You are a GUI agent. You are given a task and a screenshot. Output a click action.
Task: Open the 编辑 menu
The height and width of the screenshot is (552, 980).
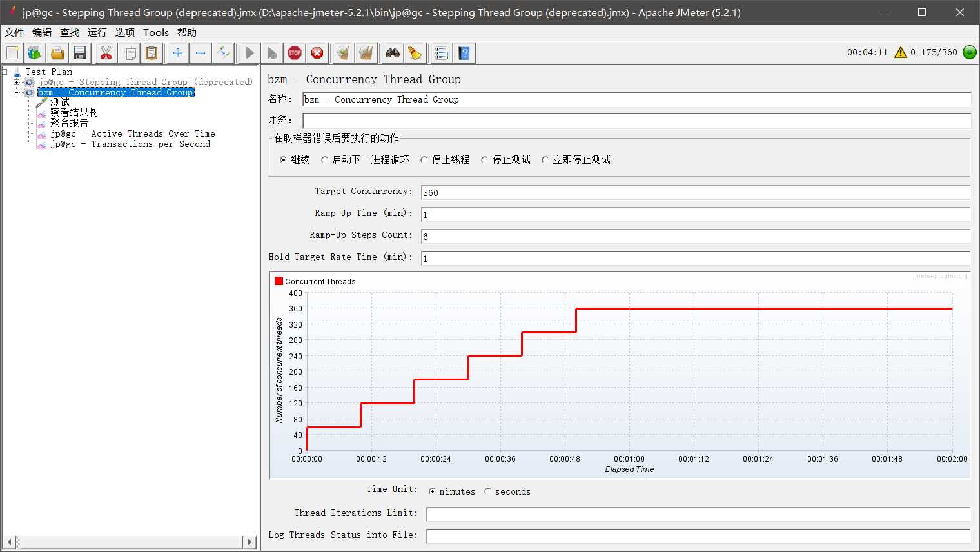click(42, 33)
